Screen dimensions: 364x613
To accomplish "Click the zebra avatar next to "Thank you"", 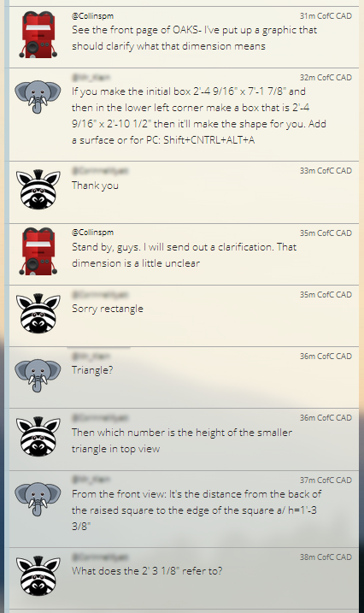I will point(38,190).
